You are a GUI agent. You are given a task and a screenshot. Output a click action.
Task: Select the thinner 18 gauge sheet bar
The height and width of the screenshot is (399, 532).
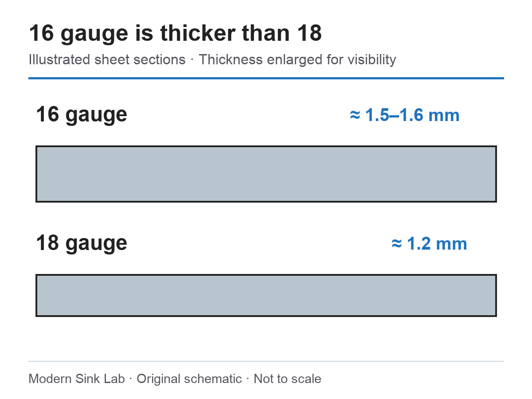click(266, 295)
